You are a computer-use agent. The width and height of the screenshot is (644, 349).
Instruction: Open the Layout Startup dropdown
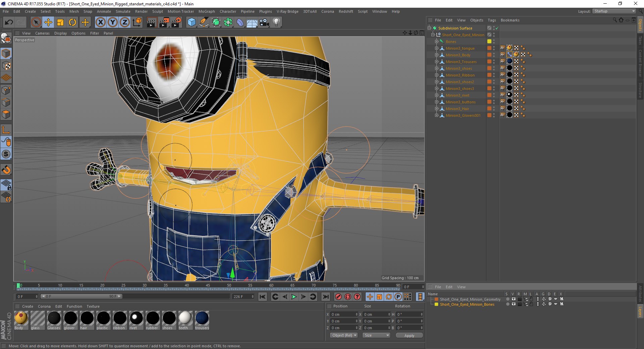(x=614, y=11)
